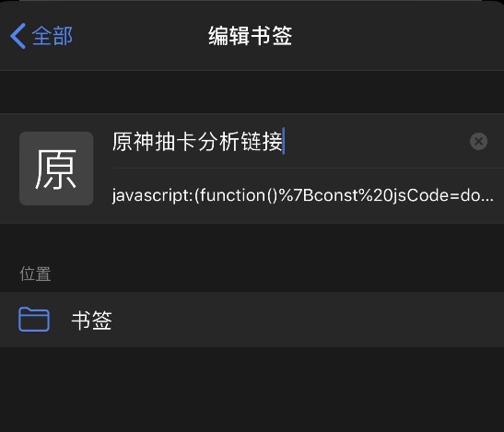The image size is (504, 432).
Task: Click empty area right of 书签 row
Action: 305,320
